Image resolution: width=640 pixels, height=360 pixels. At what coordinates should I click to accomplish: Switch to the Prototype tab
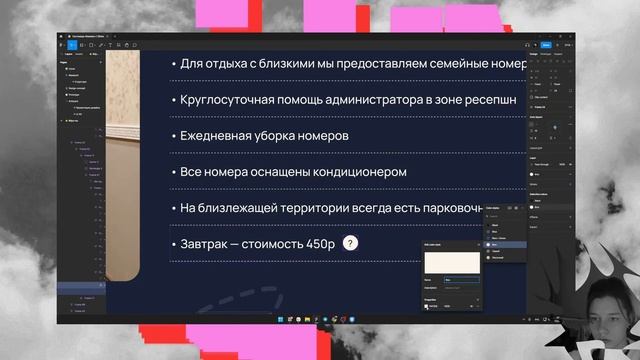click(x=545, y=54)
